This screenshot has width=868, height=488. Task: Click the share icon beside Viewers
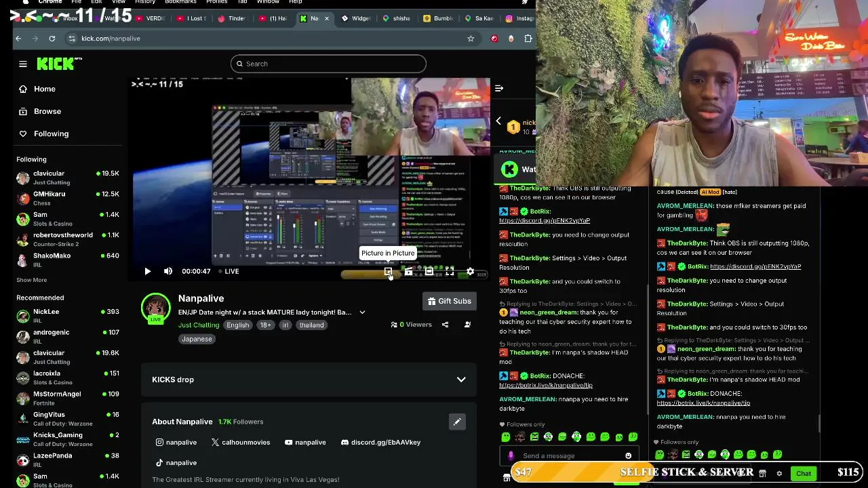pos(445,325)
